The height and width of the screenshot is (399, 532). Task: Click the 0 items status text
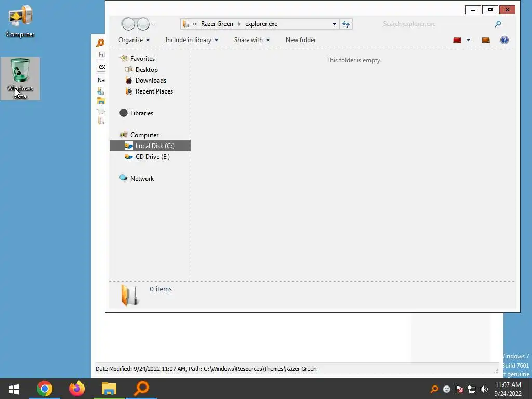(x=161, y=289)
